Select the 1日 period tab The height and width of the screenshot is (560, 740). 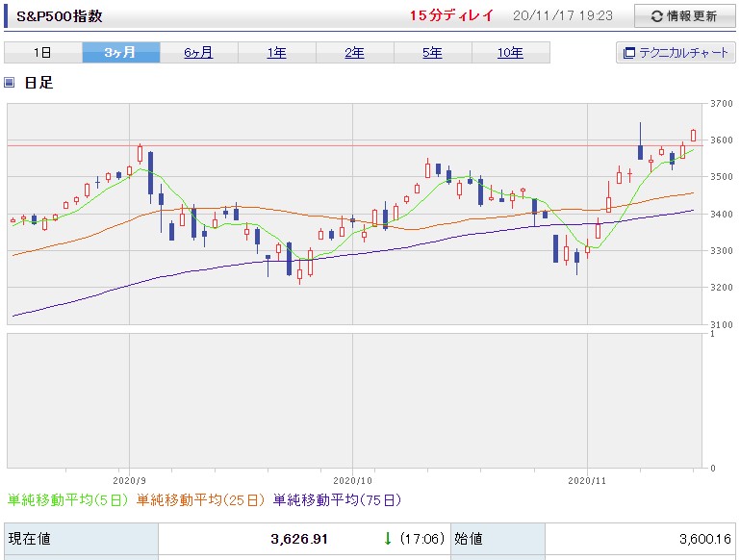[43, 52]
